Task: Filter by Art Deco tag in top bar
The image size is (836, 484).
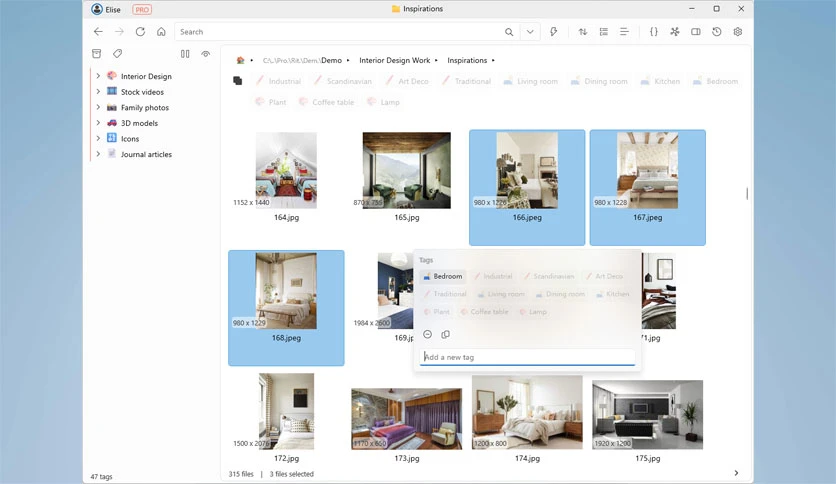Action: (x=407, y=81)
